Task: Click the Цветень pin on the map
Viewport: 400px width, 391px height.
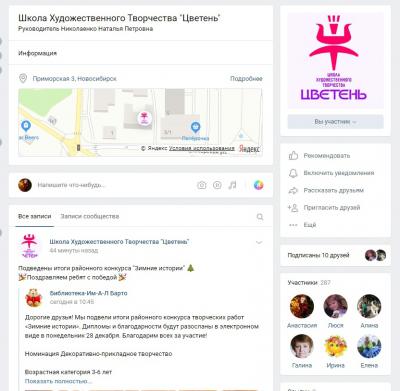Action: [144, 118]
